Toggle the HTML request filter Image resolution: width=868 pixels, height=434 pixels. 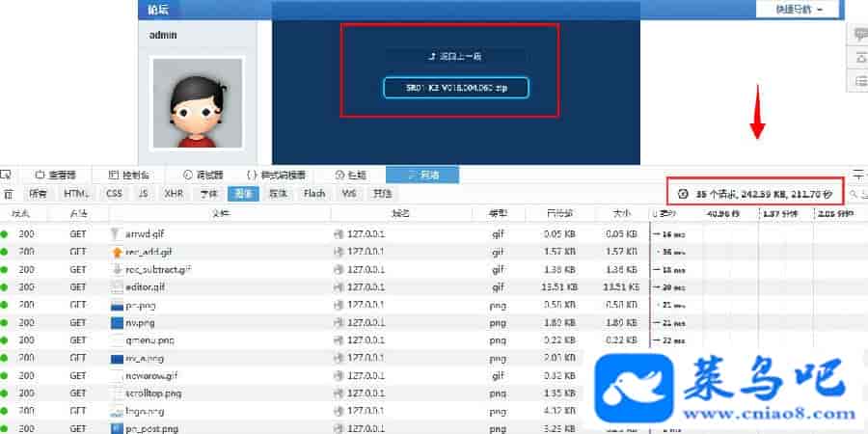76,194
